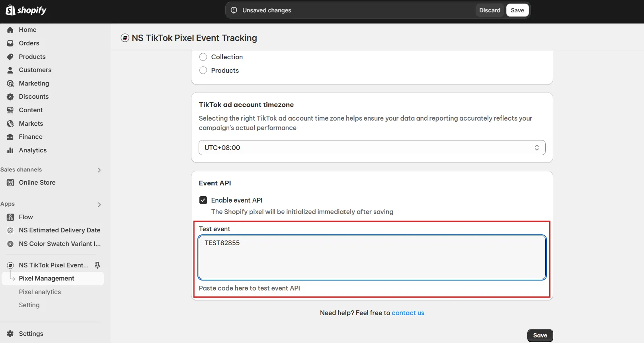Viewport: 644px width, 343px height.
Task: Open Pixel Management submenu item
Action: 53,279
